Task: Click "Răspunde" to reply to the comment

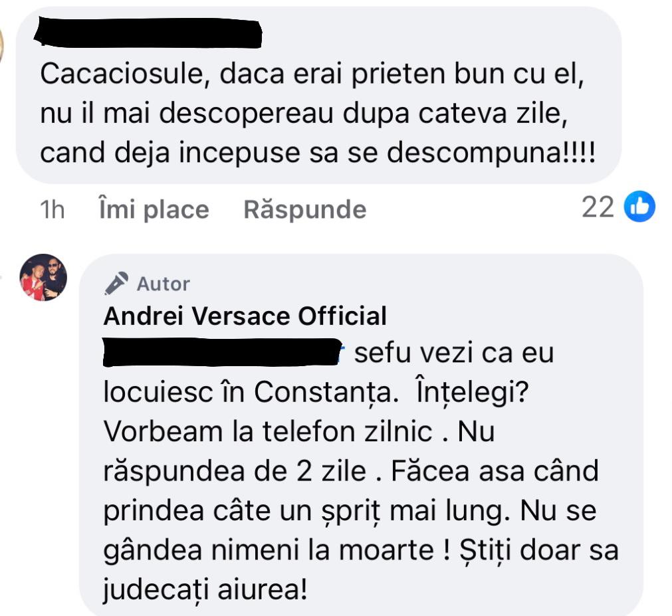Action: coord(305,209)
